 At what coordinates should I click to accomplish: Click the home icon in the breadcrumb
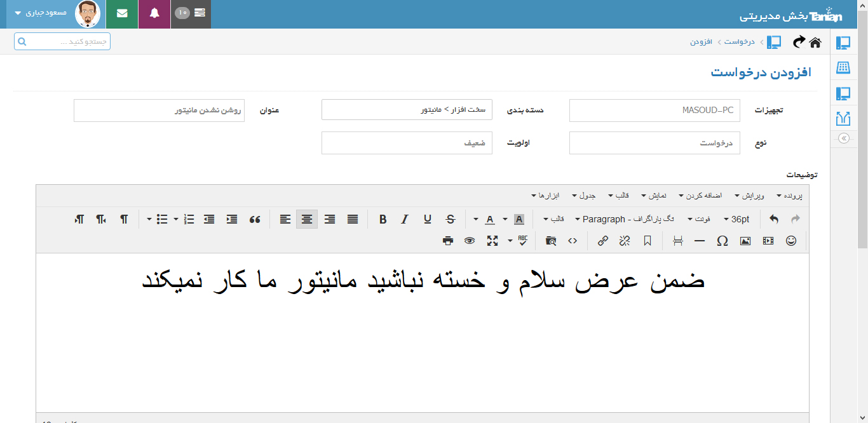pos(815,42)
